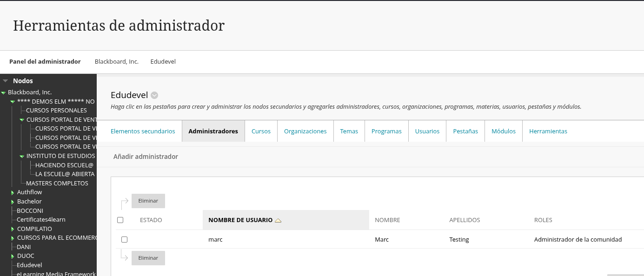Open the Cursos tab
The image size is (644, 276).
click(x=261, y=131)
